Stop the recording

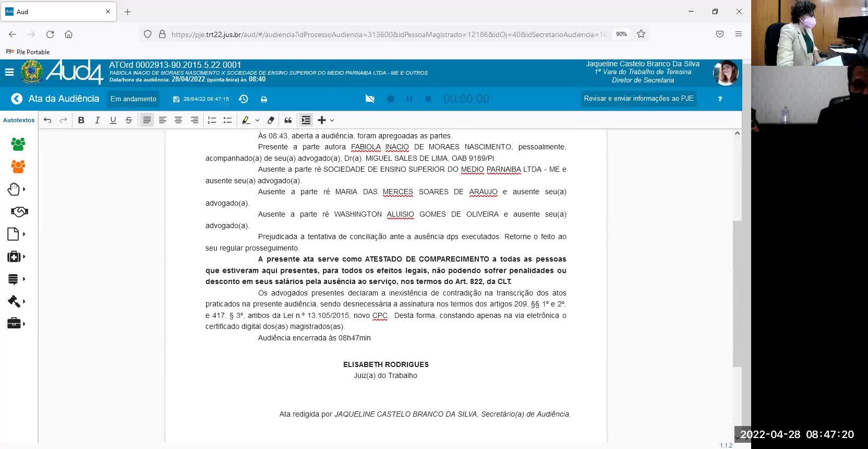[428, 99]
